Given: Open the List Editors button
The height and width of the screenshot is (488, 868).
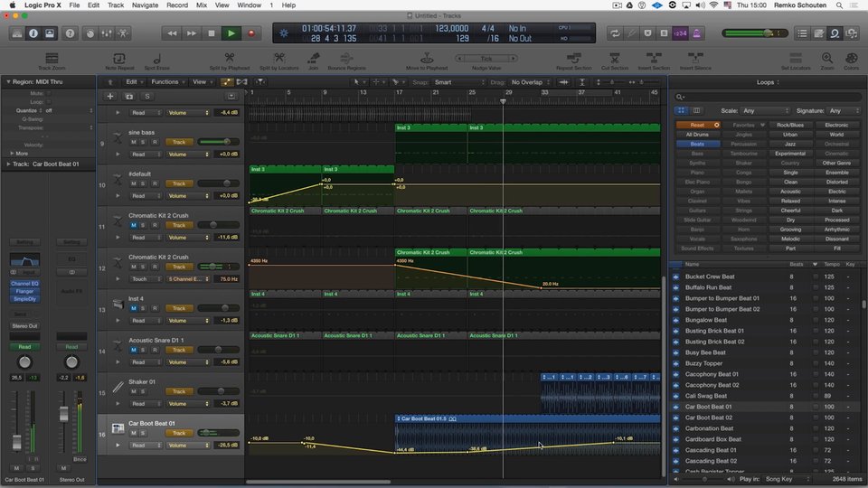Looking at the screenshot, I should (x=802, y=33).
